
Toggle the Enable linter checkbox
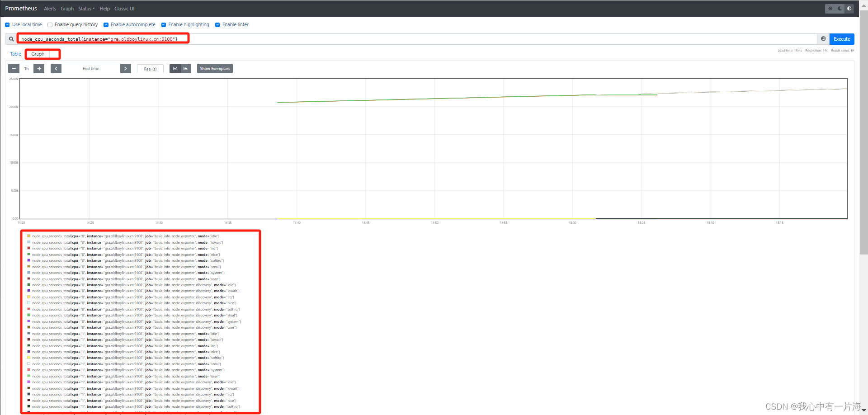[217, 25]
